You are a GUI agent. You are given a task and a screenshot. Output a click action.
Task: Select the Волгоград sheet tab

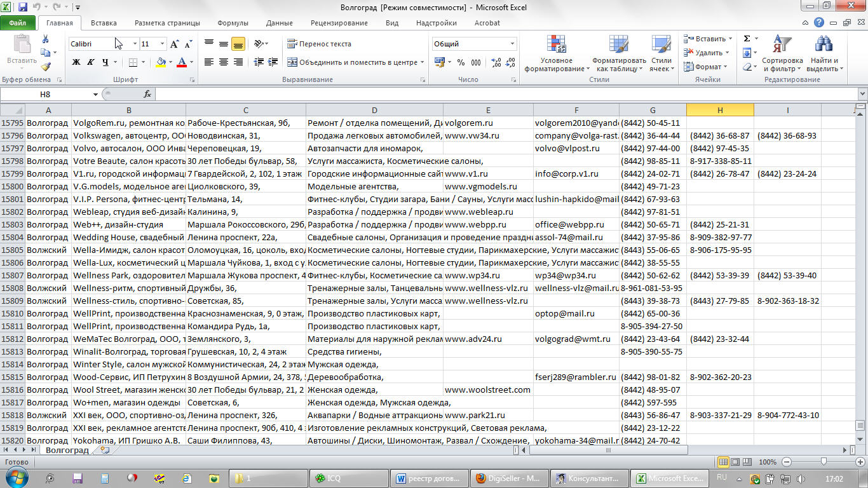[x=67, y=450]
